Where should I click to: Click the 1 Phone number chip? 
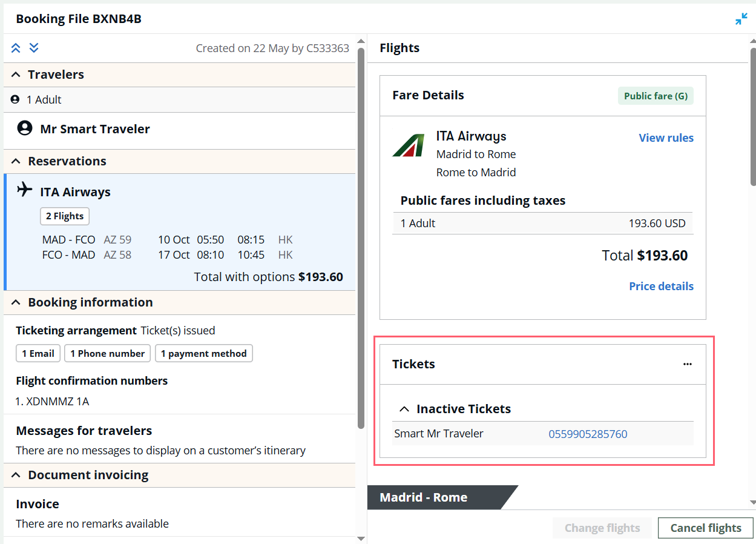[x=108, y=353]
